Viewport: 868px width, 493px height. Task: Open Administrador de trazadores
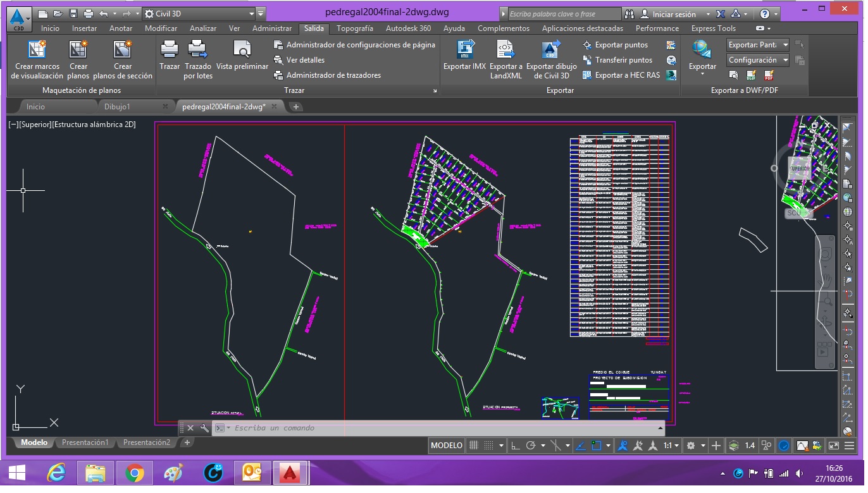pos(327,75)
